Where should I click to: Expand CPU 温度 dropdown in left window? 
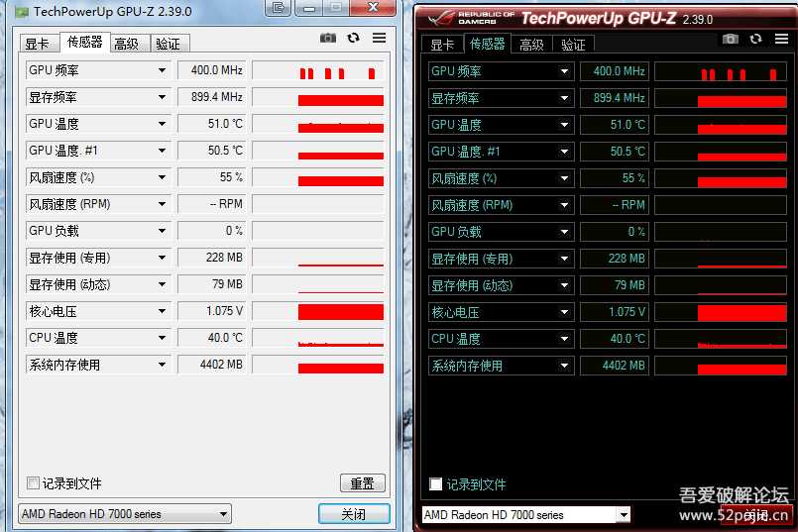(x=162, y=338)
